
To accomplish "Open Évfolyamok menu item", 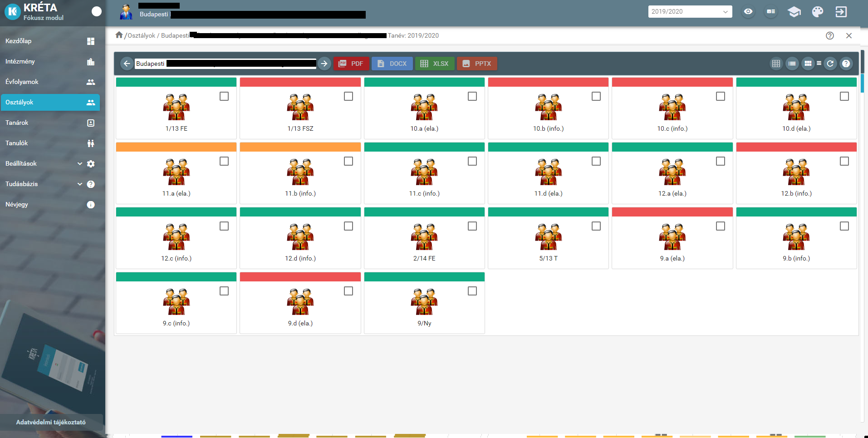I will [x=50, y=82].
